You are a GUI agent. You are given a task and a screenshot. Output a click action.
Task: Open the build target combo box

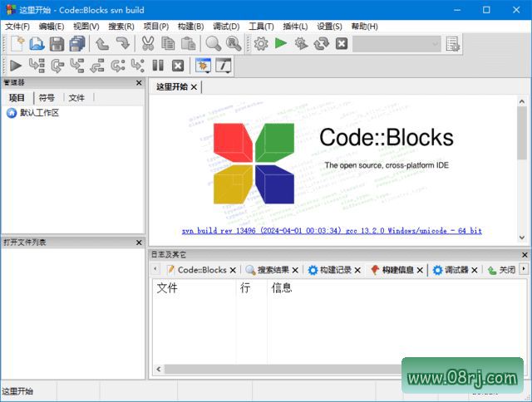click(x=396, y=44)
